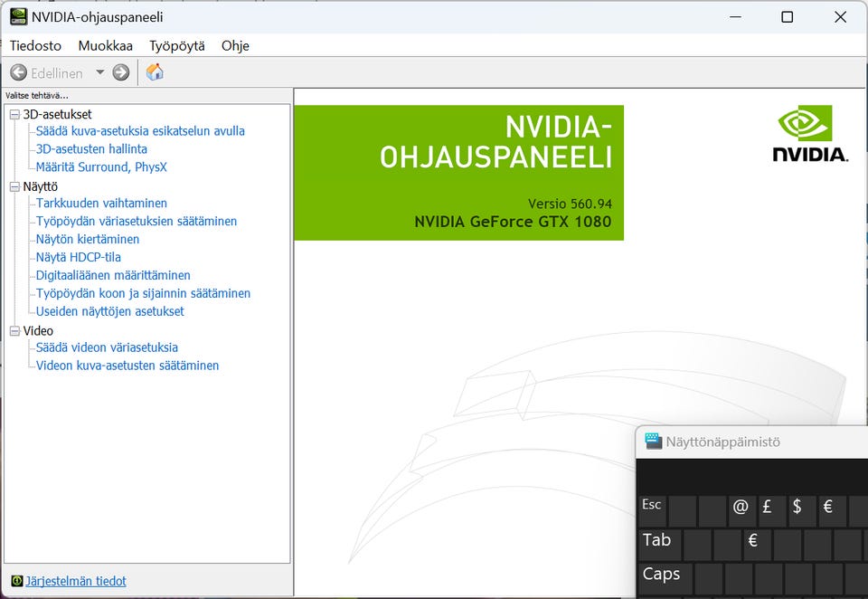868x599 pixels.
Task: Open the Muokkaa menu
Action: 105,45
